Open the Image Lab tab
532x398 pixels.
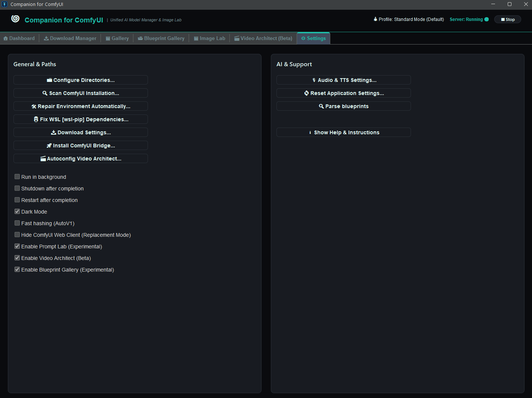tap(210, 38)
